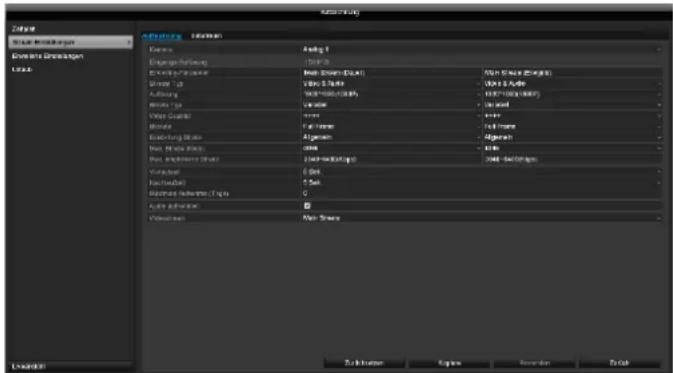Image resolution: width=673 pixels, height=373 pixels.
Task: Click the Kamera row label
Action: 161,50
